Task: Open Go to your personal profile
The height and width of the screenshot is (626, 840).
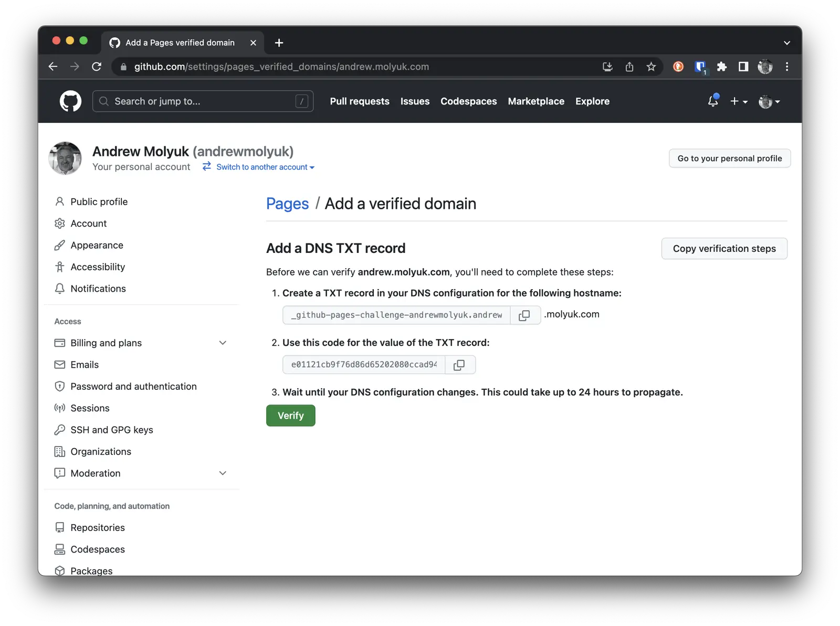Action: pos(730,158)
